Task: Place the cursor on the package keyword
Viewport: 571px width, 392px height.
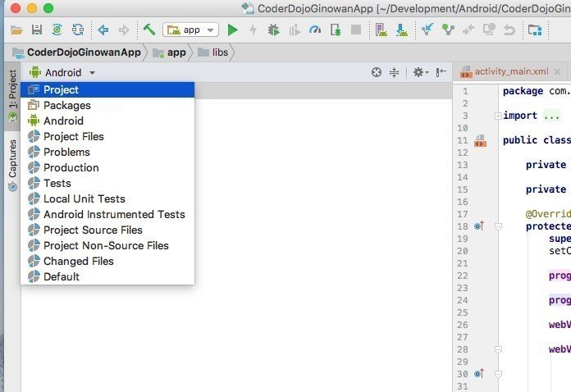Action: 523,91
